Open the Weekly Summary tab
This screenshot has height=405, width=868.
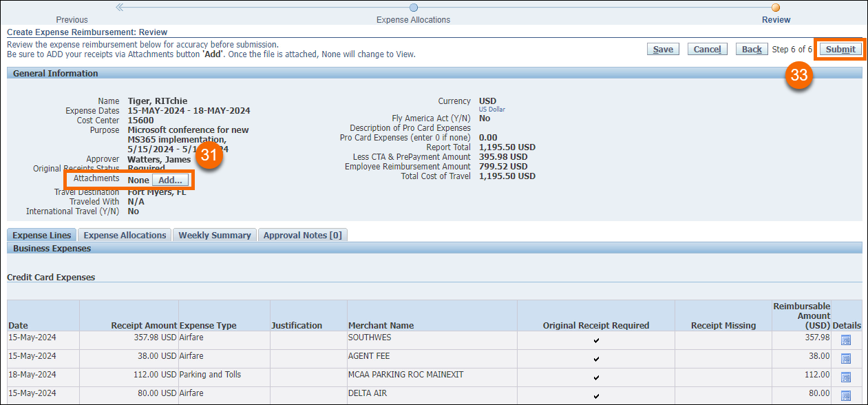coord(215,235)
